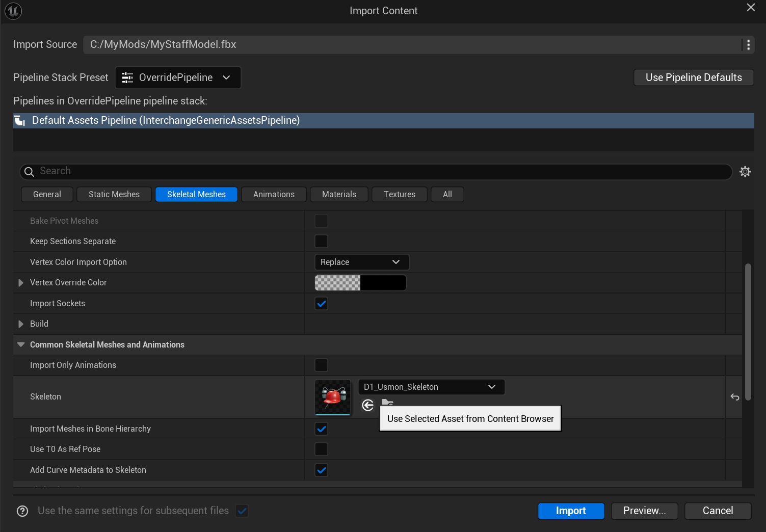Click the magnifier icon in search bar

29,172
